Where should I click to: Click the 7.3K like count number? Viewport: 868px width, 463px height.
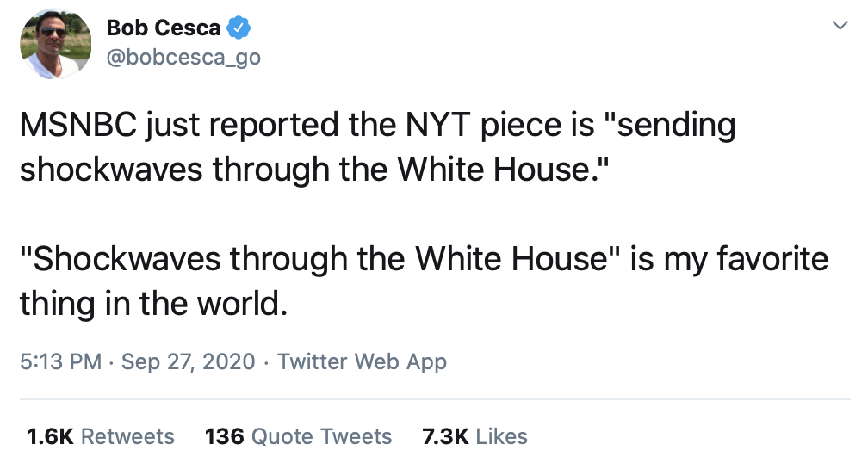[445, 436]
